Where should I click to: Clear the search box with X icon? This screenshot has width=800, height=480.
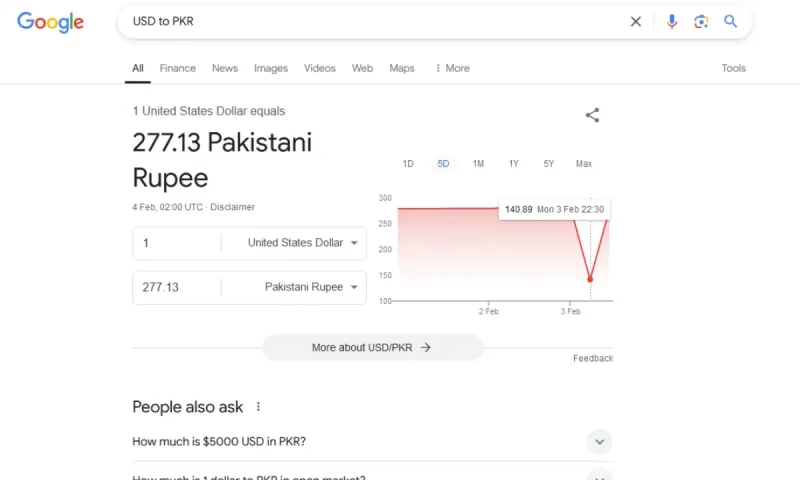click(x=636, y=21)
